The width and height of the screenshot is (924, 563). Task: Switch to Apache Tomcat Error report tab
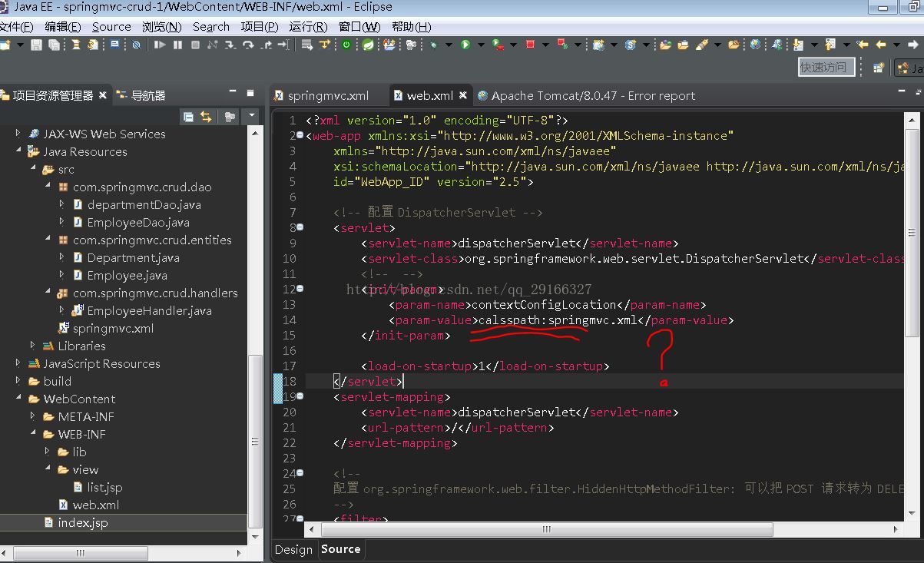586,95
